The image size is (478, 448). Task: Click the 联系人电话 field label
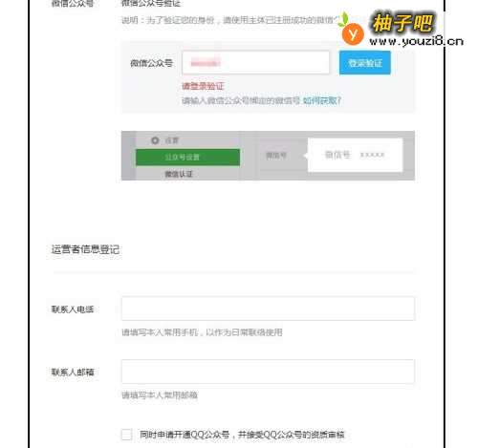coord(73,309)
